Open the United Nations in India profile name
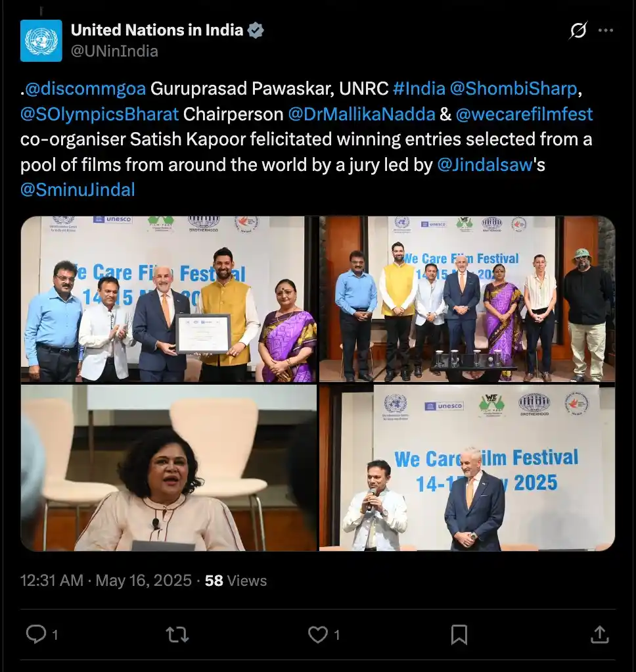Viewport: 636px width, 672px height. pos(157,30)
